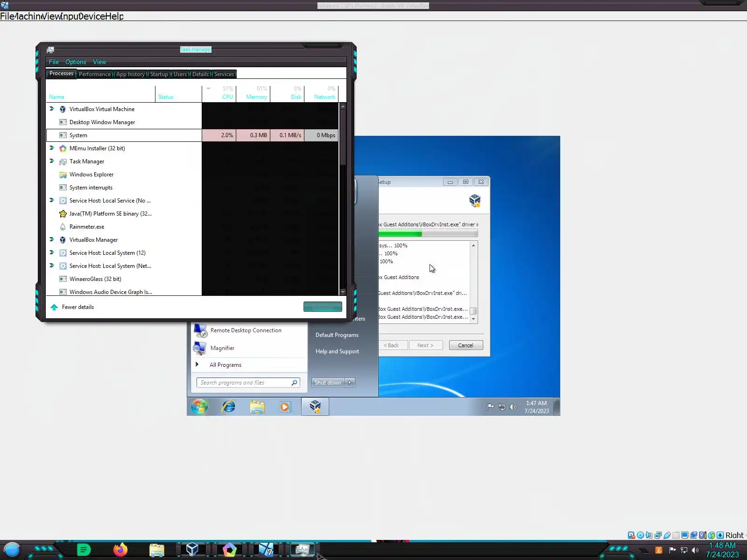Click the green chat app taskbar icon
Image resolution: width=747 pixels, height=560 pixels.
pyautogui.click(x=84, y=550)
